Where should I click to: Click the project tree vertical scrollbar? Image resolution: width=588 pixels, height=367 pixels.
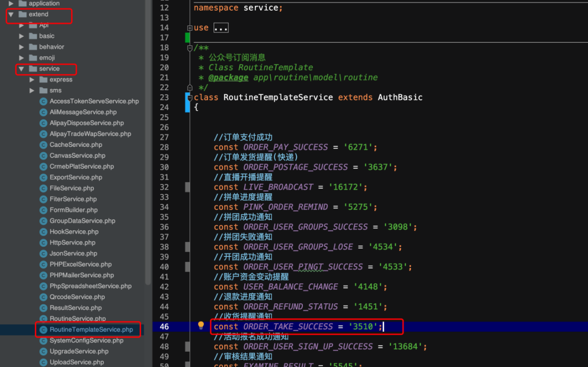(x=148, y=142)
